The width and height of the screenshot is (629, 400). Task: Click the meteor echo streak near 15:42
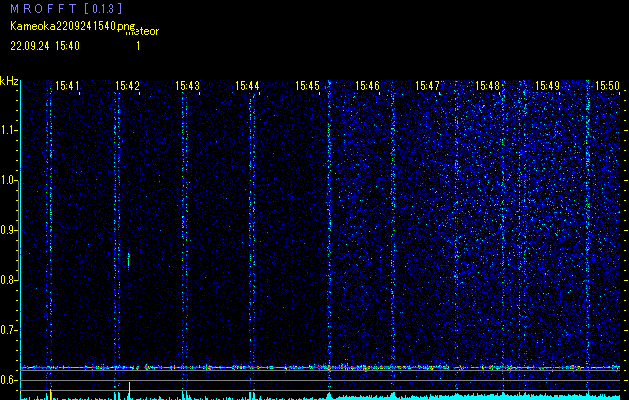pos(129,260)
